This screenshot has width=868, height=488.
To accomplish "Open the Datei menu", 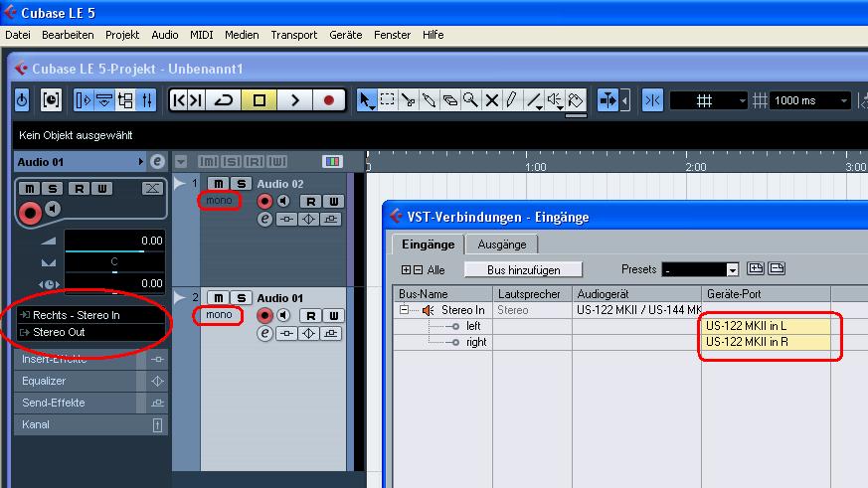I will (x=18, y=35).
